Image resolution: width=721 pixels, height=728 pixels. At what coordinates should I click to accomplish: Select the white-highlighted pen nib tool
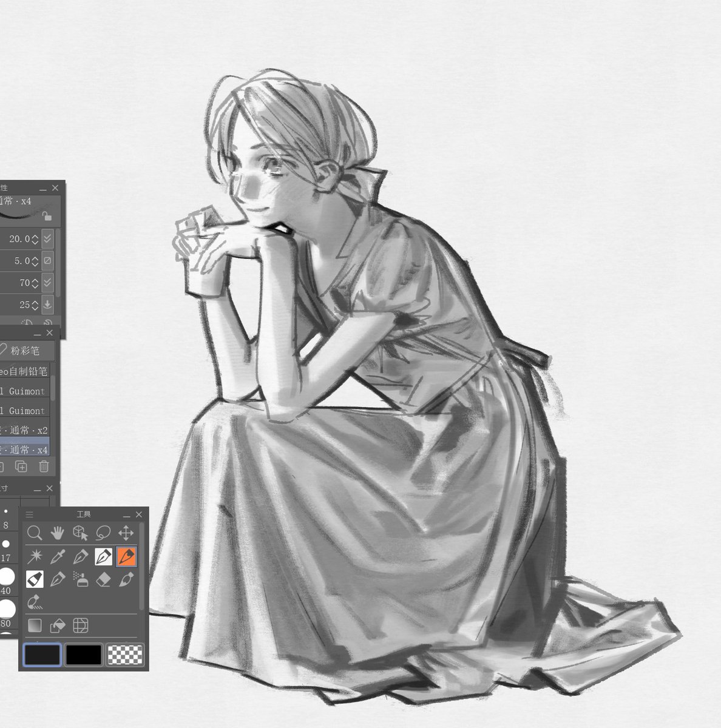click(103, 556)
